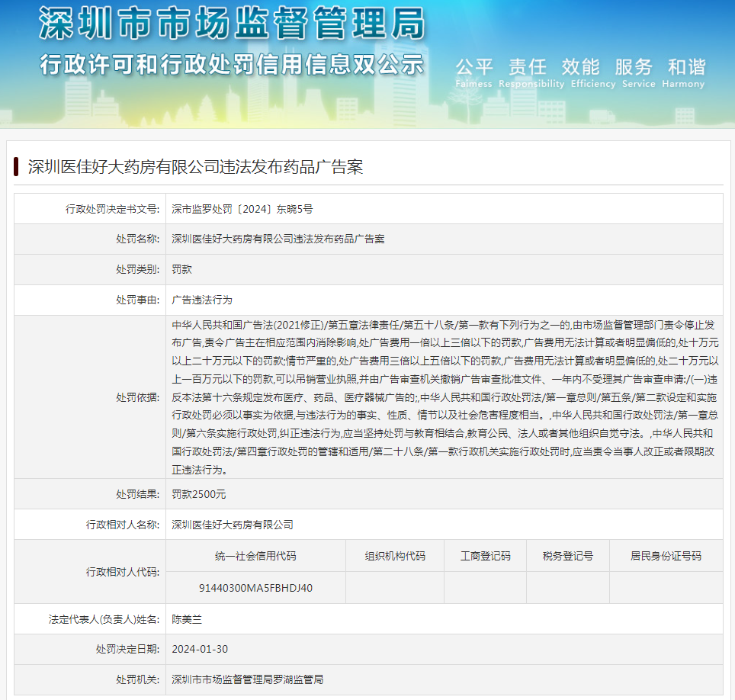This screenshot has height=700, width=735.
Task: Click the 行政许可和行政处罚信用信息双公示 subtitle
Action: (x=232, y=64)
